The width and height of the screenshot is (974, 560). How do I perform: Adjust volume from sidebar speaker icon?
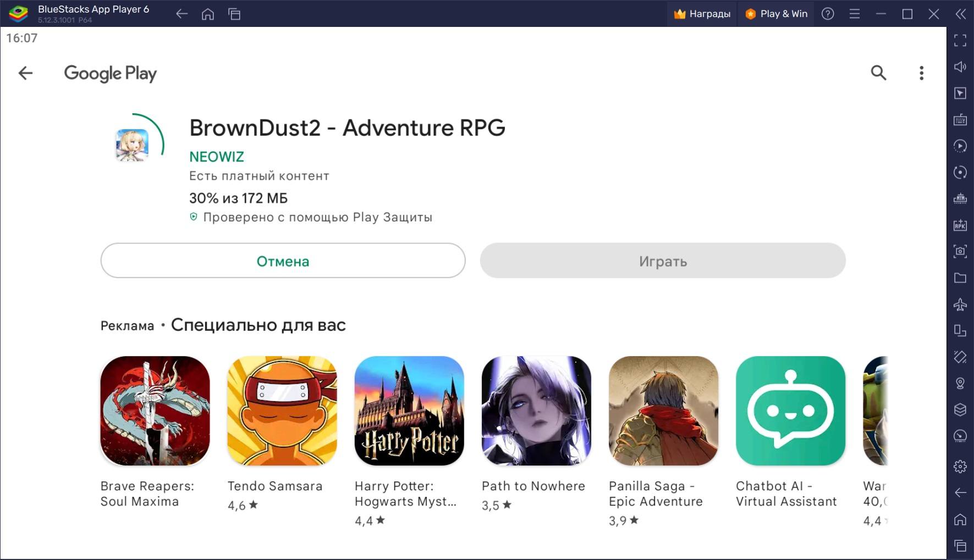tap(960, 66)
